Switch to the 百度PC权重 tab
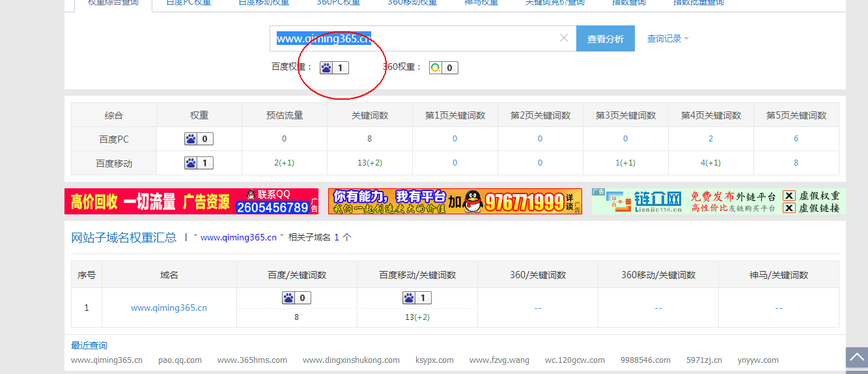The height and width of the screenshot is (374, 868). point(189,3)
